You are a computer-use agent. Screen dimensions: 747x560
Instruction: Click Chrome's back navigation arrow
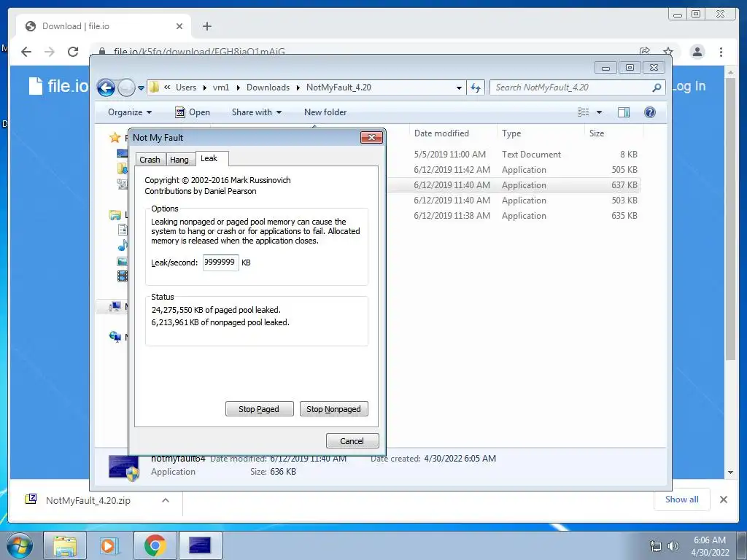[x=26, y=52]
